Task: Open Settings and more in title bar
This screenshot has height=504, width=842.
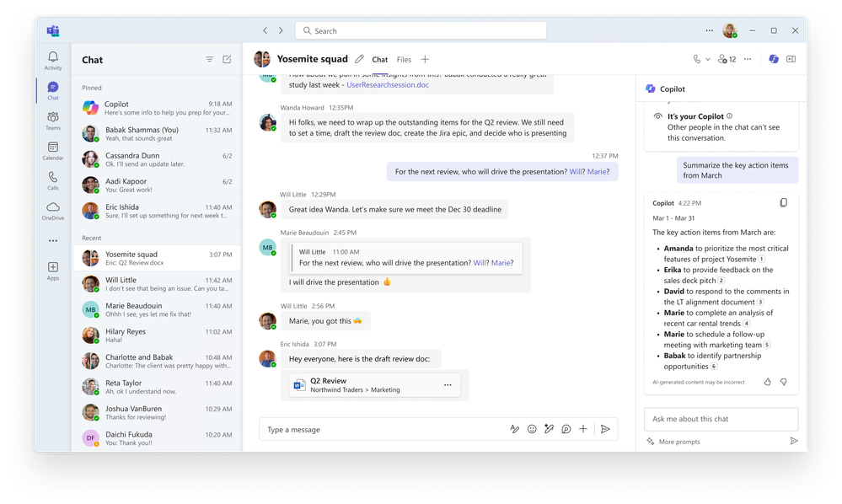Action: coord(710,30)
